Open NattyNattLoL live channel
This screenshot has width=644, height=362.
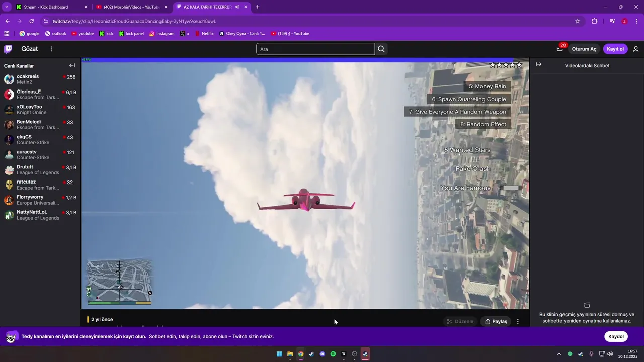coord(40,215)
